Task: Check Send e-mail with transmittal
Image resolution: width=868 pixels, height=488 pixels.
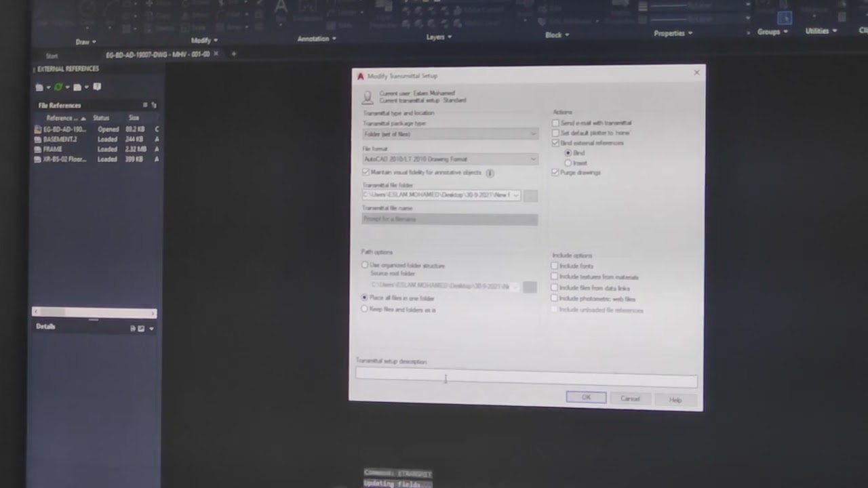Action: 555,123
